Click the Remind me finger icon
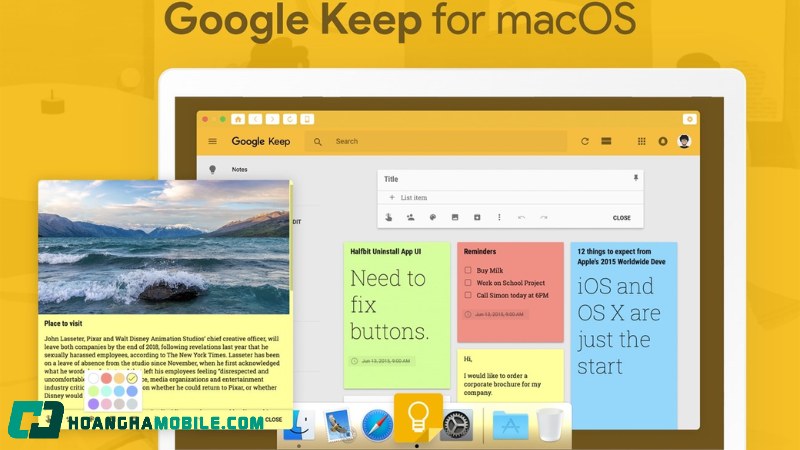This screenshot has width=800, height=450. click(388, 217)
